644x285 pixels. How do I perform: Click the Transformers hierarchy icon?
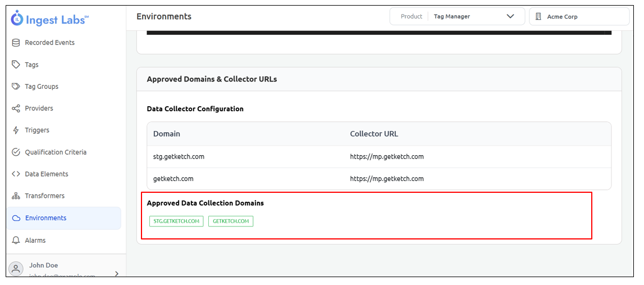point(16,196)
